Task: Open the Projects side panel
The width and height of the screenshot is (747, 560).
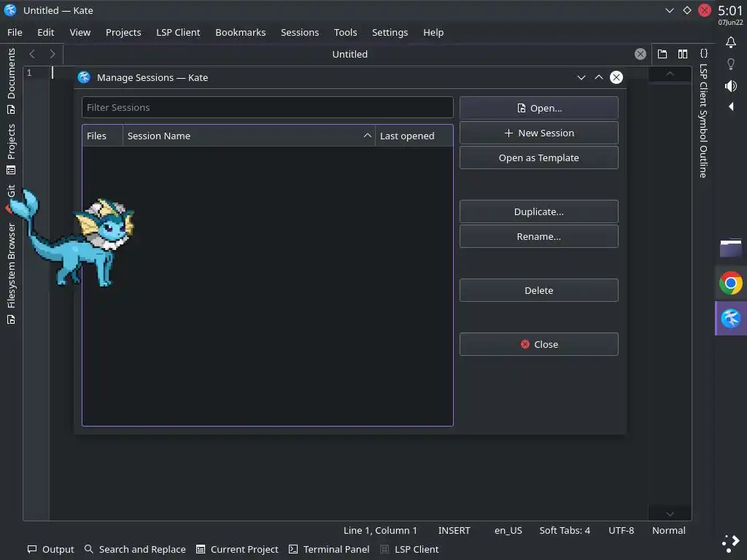Action: (11, 149)
